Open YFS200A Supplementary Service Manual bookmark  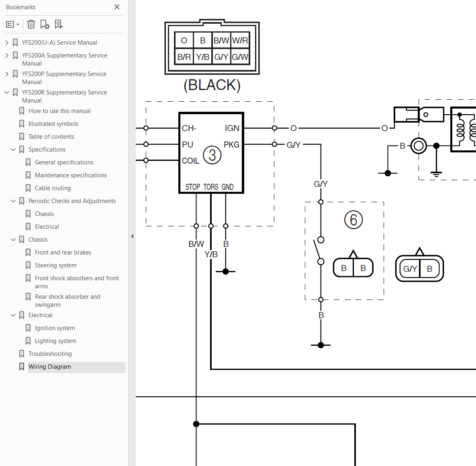(x=64, y=59)
